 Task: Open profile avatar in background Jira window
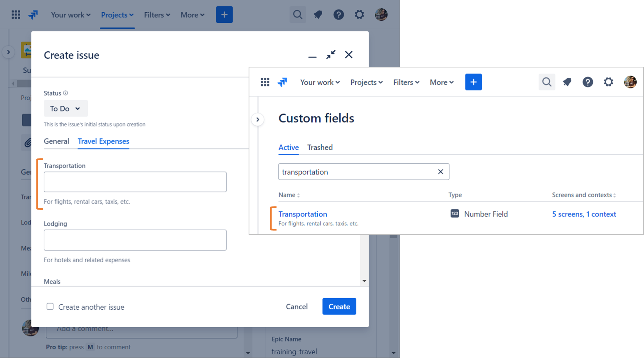point(381,15)
